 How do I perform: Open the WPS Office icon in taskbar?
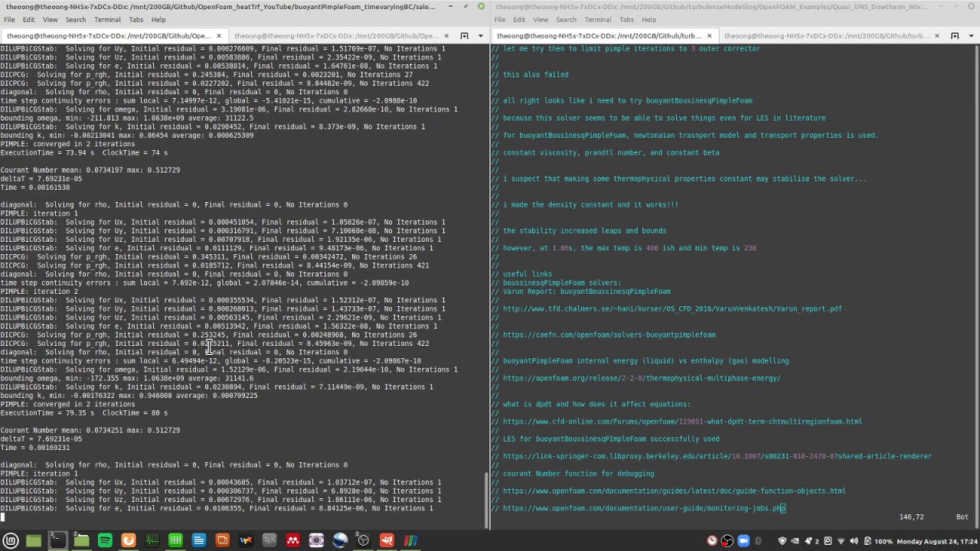[246, 541]
